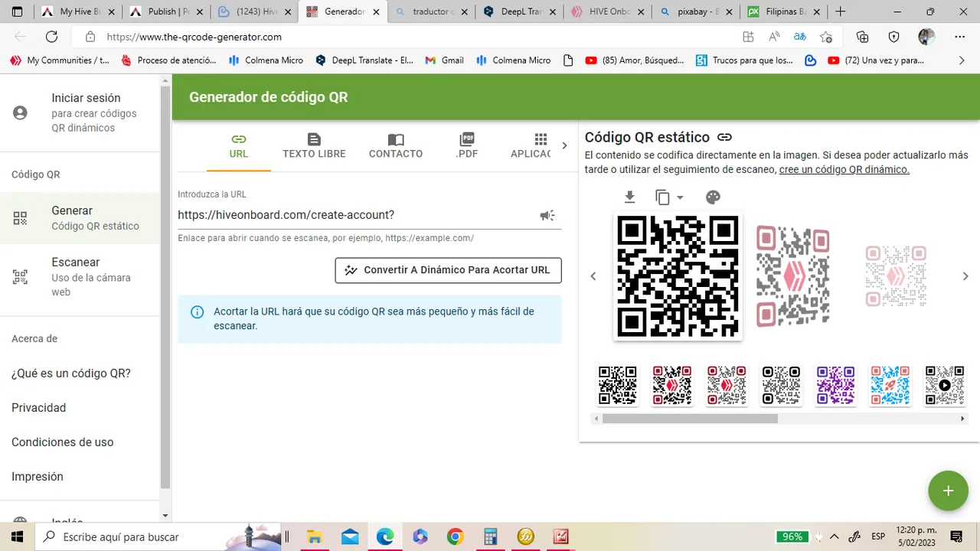Expand more QR type tabs with the chevron
Viewport: 980px width, 551px height.
564,145
